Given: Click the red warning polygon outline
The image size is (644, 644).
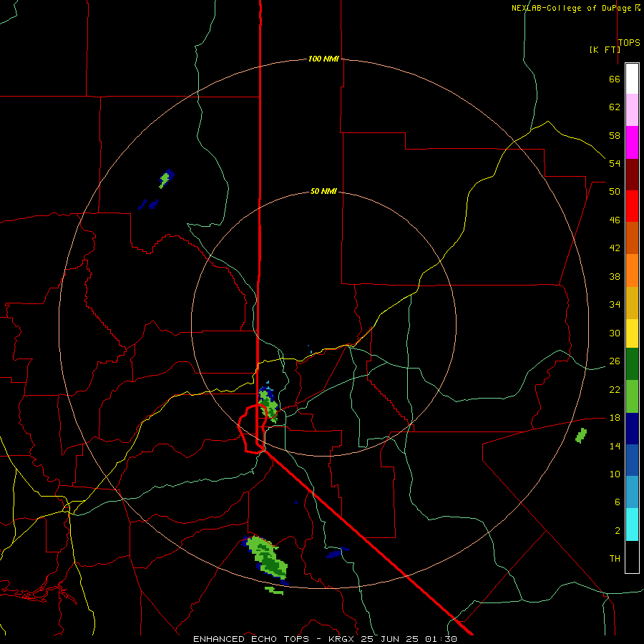Looking at the screenshot, I should click(252, 429).
